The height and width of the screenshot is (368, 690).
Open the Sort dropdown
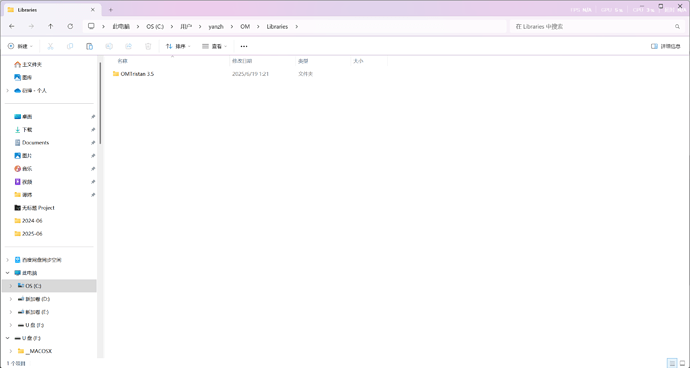click(178, 46)
